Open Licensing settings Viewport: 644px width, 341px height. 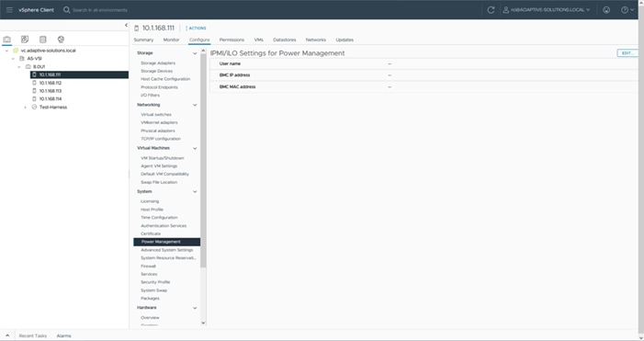point(150,201)
